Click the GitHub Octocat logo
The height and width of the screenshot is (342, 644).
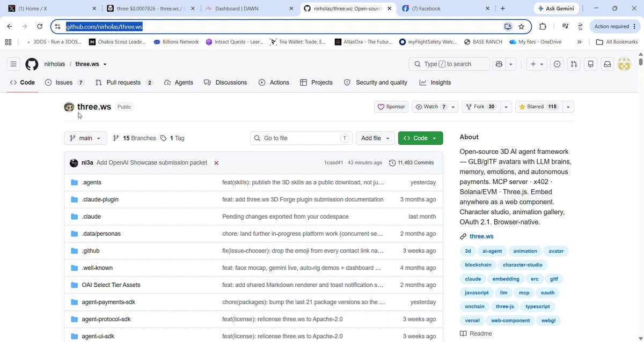(x=32, y=64)
